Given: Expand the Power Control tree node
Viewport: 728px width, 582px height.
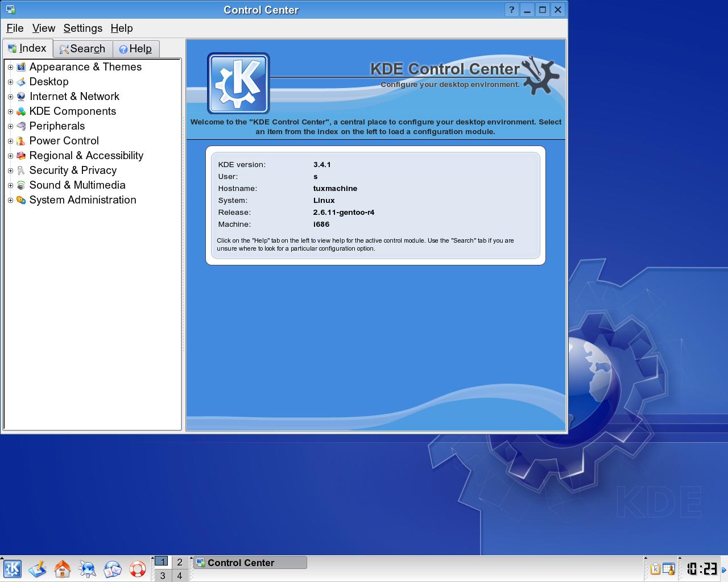Looking at the screenshot, I should pyautogui.click(x=10, y=141).
